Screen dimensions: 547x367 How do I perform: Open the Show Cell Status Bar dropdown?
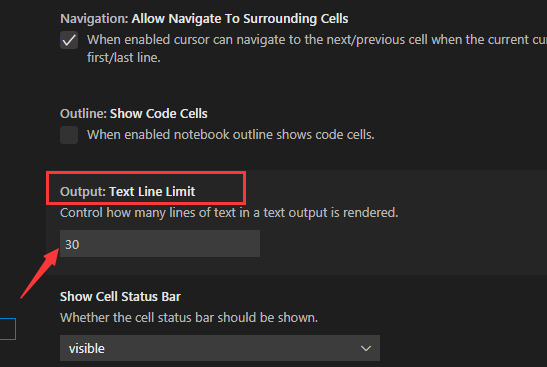coord(220,348)
